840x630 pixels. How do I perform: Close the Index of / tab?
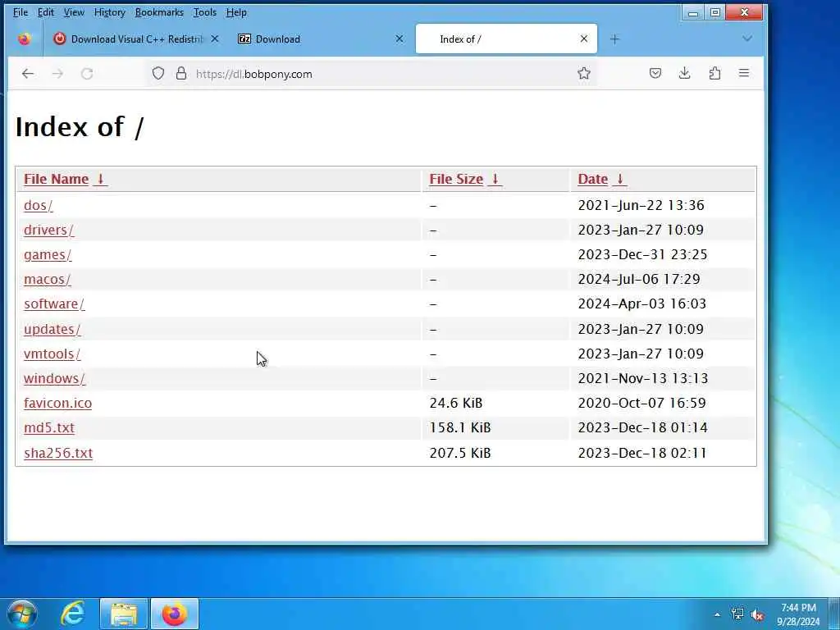pyautogui.click(x=584, y=39)
